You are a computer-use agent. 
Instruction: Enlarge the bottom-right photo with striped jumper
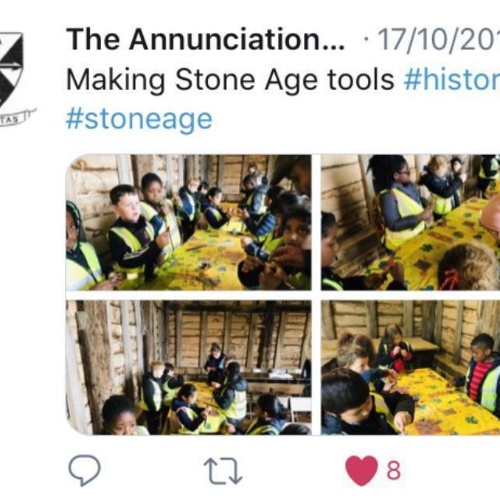410,368
